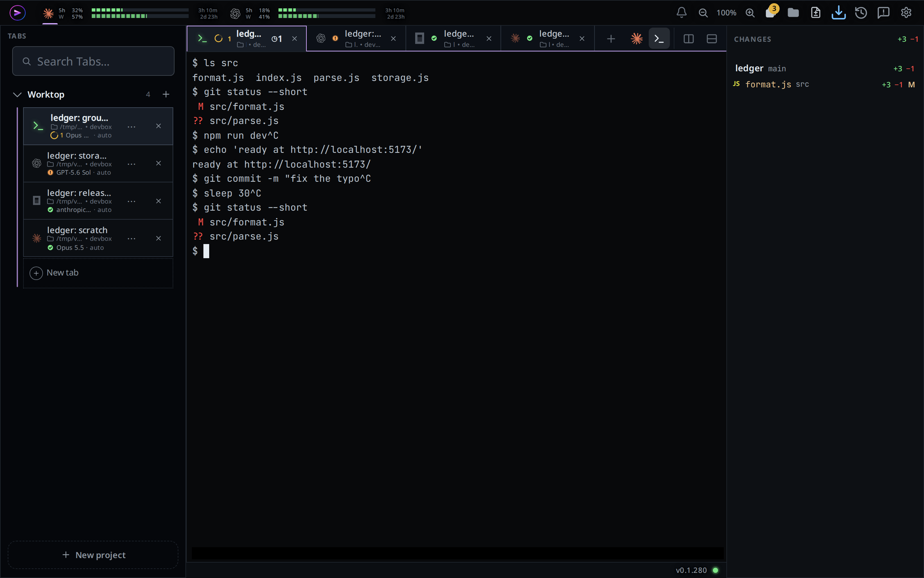The width and height of the screenshot is (924, 578).
Task: Click the New project button
Action: 93,555
